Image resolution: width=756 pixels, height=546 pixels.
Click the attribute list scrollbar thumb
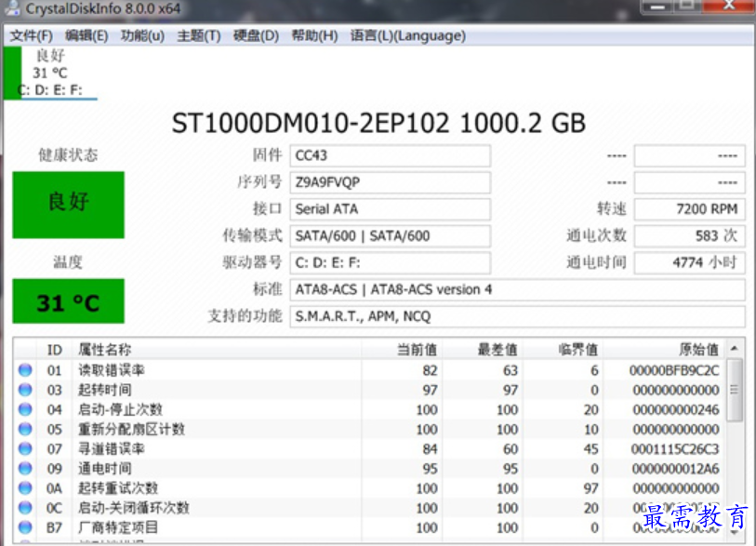(x=735, y=390)
